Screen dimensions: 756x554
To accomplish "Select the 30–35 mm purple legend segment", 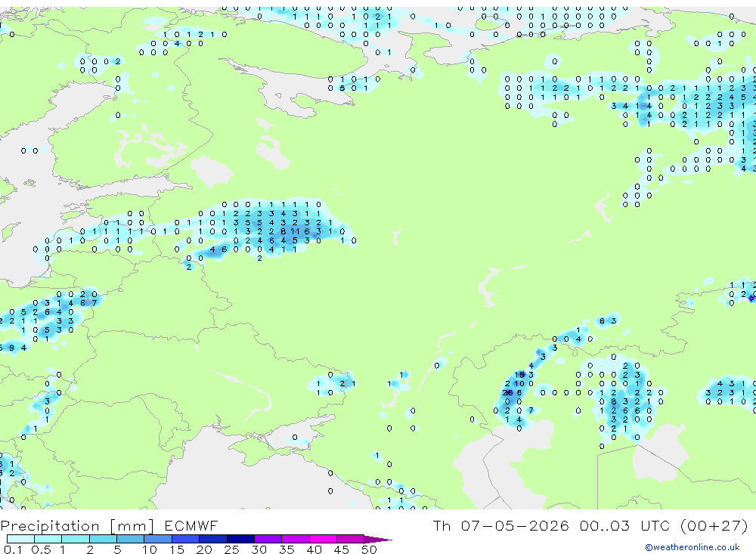I will click(268, 539).
